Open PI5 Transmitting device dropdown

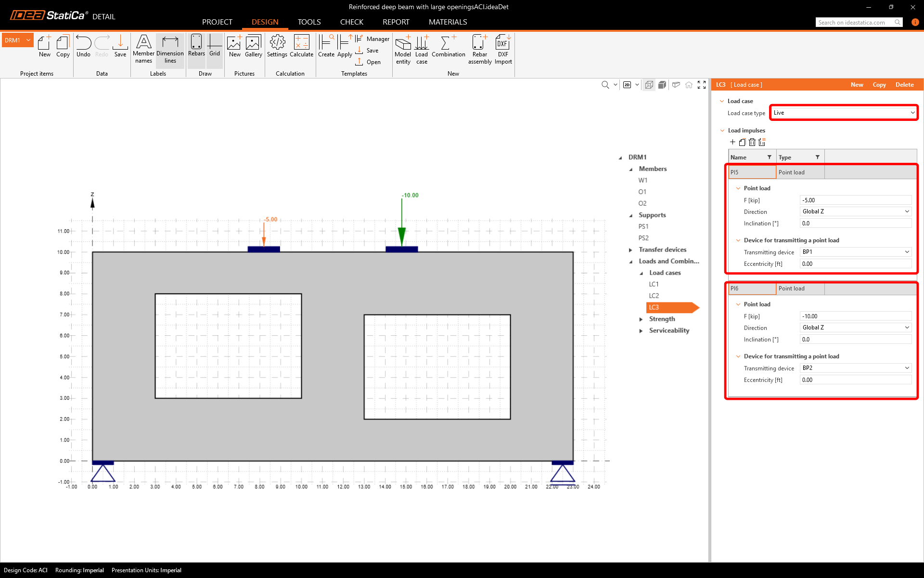click(x=855, y=252)
